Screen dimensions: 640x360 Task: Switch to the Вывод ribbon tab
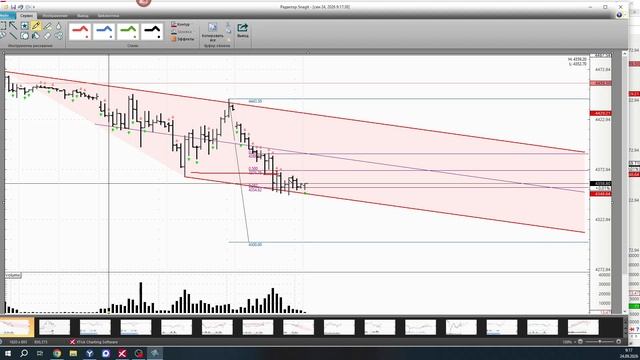(82, 16)
